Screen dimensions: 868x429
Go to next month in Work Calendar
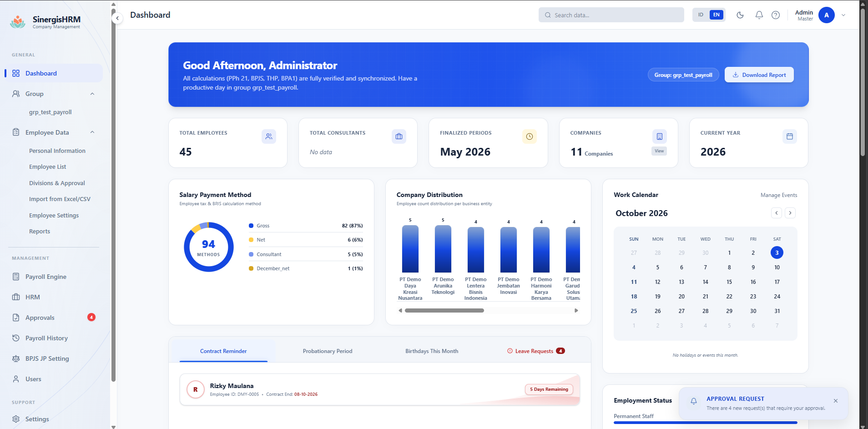pyautogui.click(x=791, y=213)
